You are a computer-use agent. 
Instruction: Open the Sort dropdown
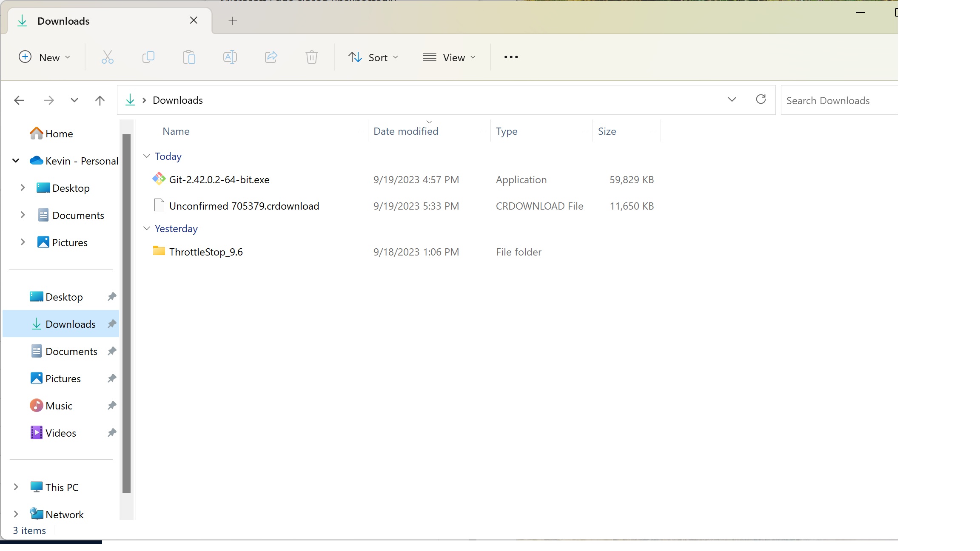pyautogui.click(x=373, y=57)
